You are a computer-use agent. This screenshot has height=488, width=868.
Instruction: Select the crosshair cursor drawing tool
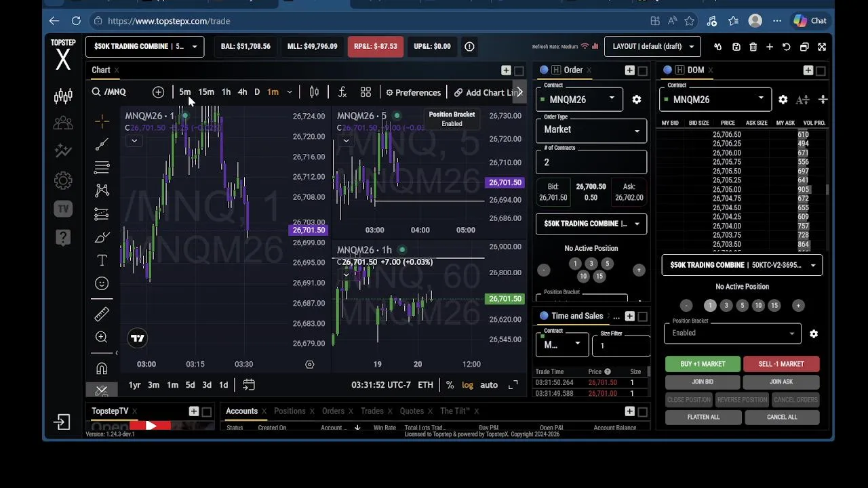click(x=102, y=121)
